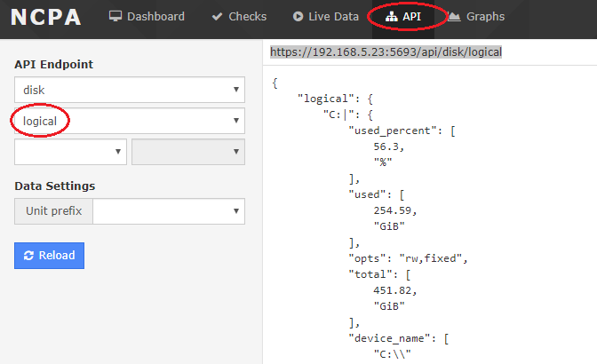
Task: Go to the Live Data tab
Action: [333, 17]
